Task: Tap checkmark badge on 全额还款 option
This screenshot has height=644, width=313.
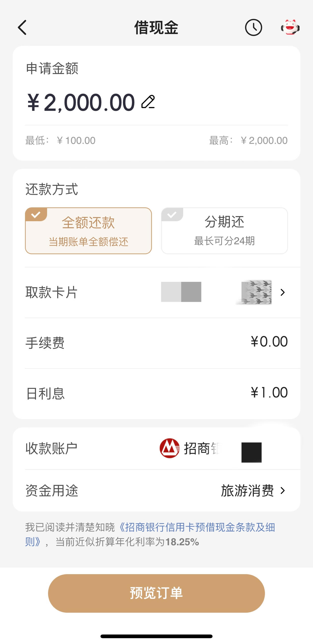Action: pos(36,215)
